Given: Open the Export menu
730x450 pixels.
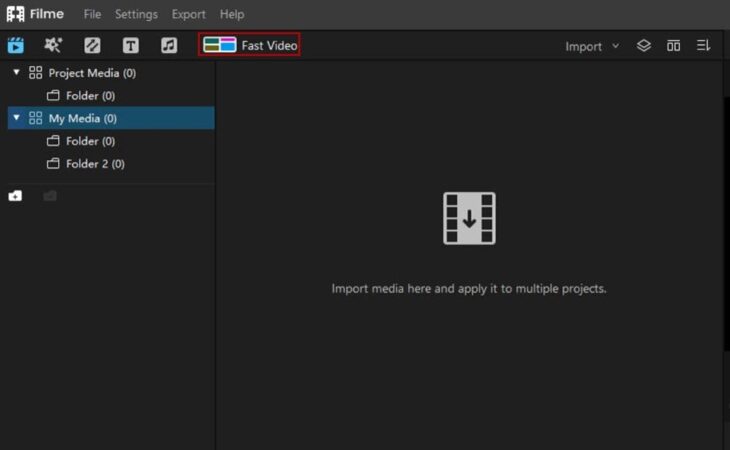Looking at the screenshot, I should click(188, 14).
